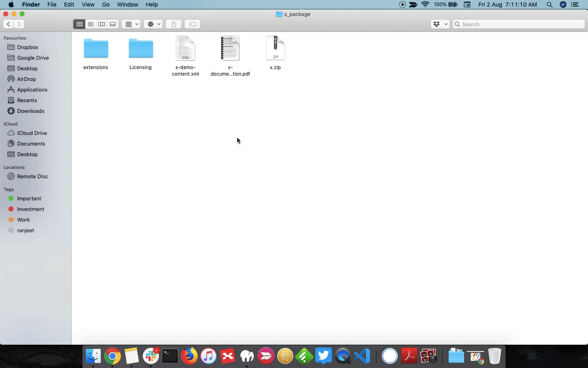Select the Licensing folder
Screen dimensions: 588x368
tap(140, 54)
